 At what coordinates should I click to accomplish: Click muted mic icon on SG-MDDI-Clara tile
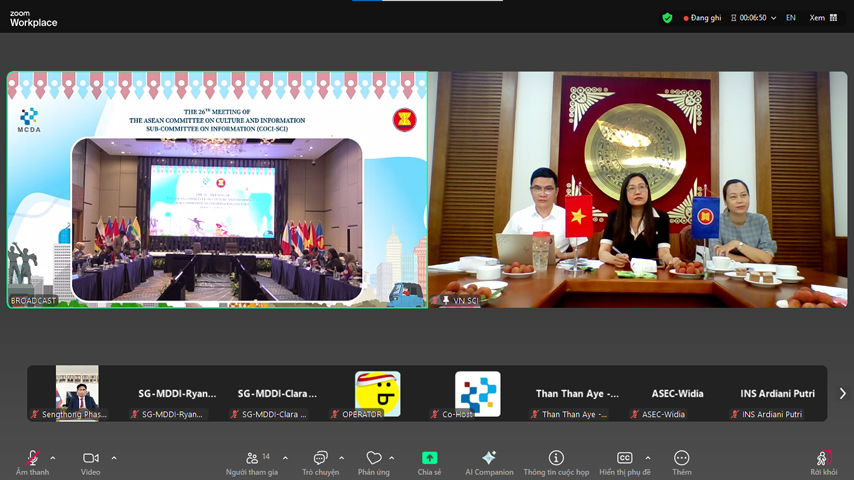(235, 414)
